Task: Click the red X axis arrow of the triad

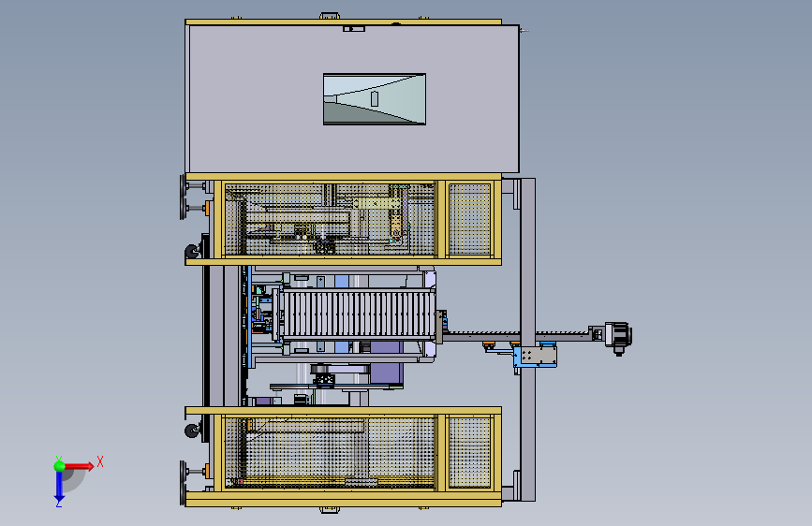Action: click(x=80, y=466)
